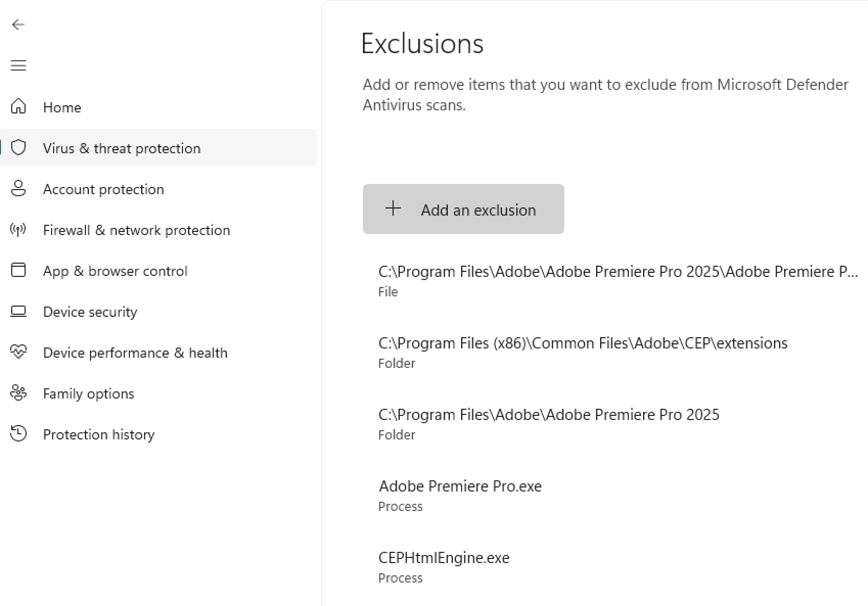The image size is (868, 606).
Task: Click the Home house icon
Action: pos(18,107)
